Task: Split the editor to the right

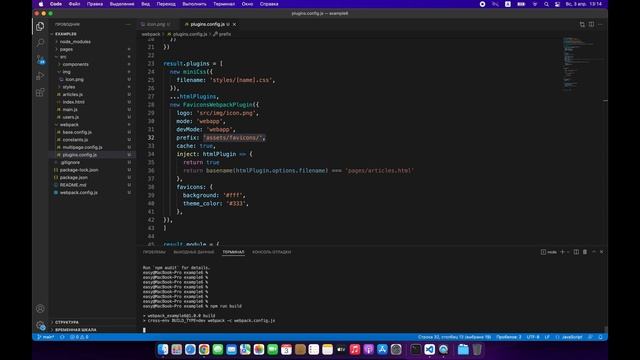Action: (x=591, y=24)
